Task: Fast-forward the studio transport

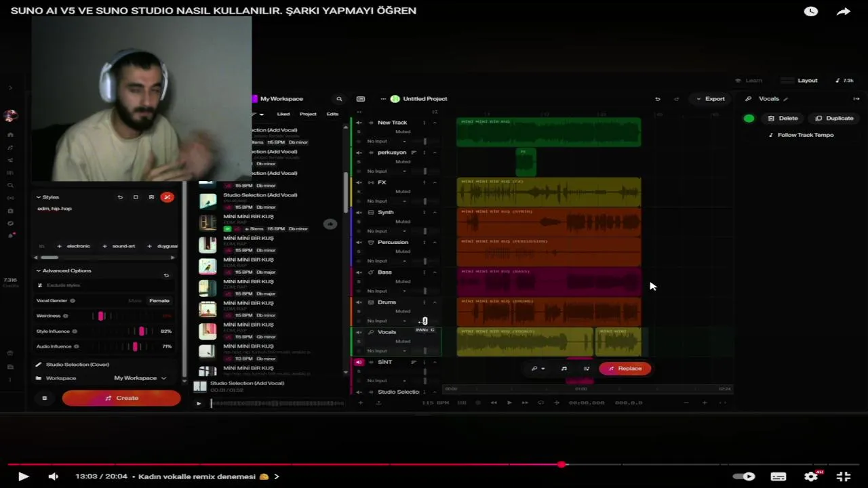Action: coord(525,403)
